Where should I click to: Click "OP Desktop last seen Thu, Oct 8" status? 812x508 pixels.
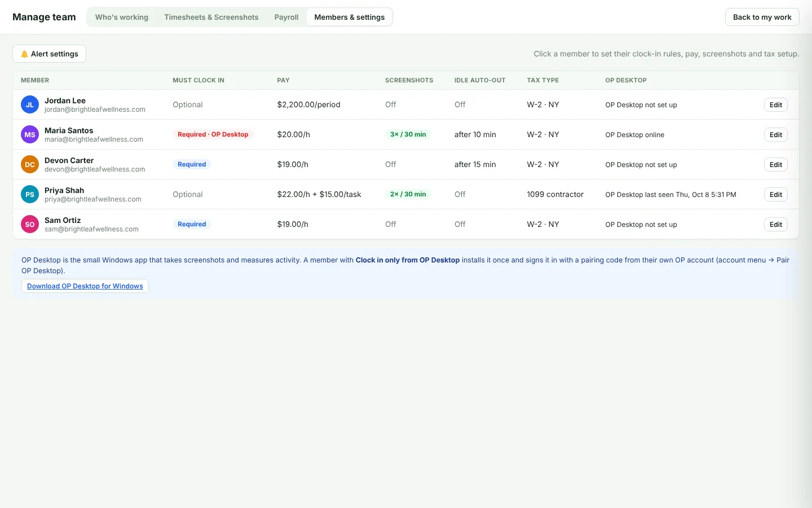pyautogui.click(x=671, y=195)
